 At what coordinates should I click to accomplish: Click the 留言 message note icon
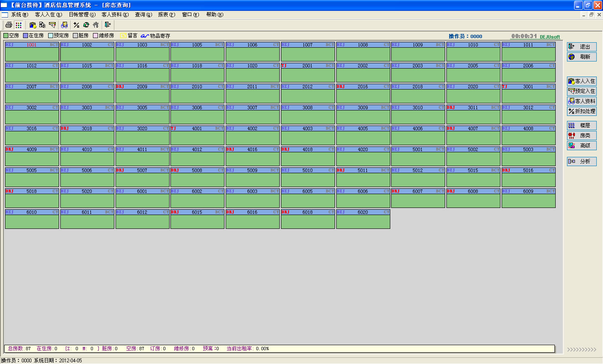click(123, 36)
